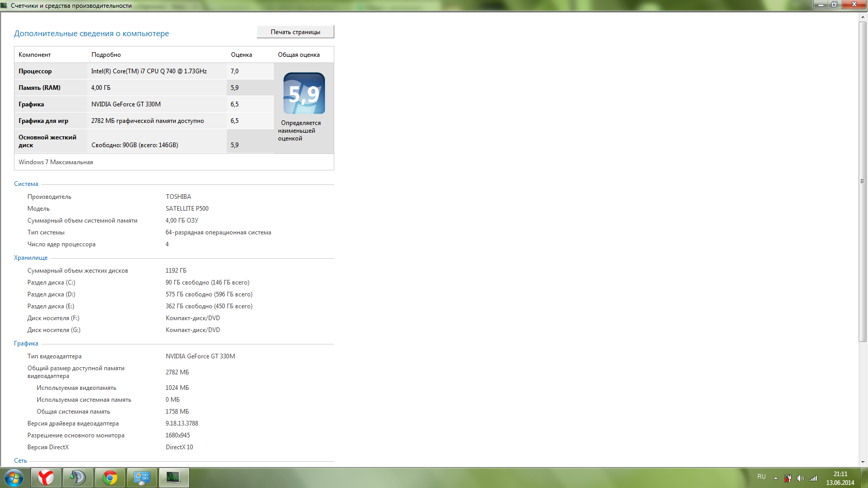Screen dimensions: 868x488
Task: Open the Windows Start menu orb
Action: 14,478
